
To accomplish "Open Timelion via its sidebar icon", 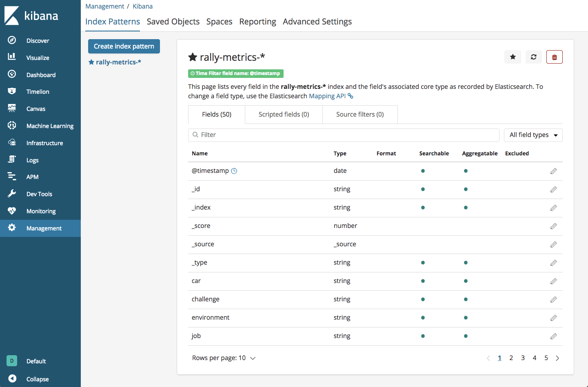I will pyautogui.click(x=12, y=91).
